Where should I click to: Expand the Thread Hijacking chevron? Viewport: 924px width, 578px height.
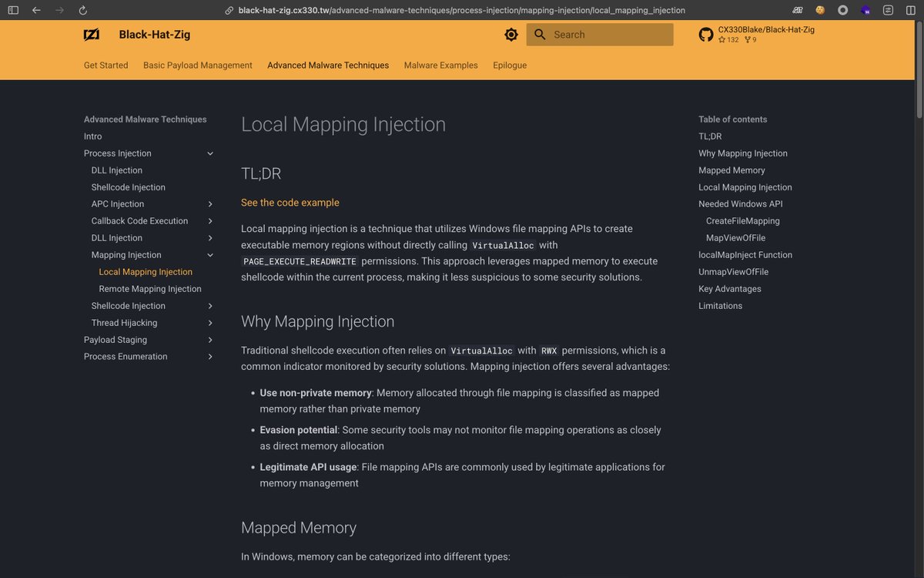click(210, 323)
